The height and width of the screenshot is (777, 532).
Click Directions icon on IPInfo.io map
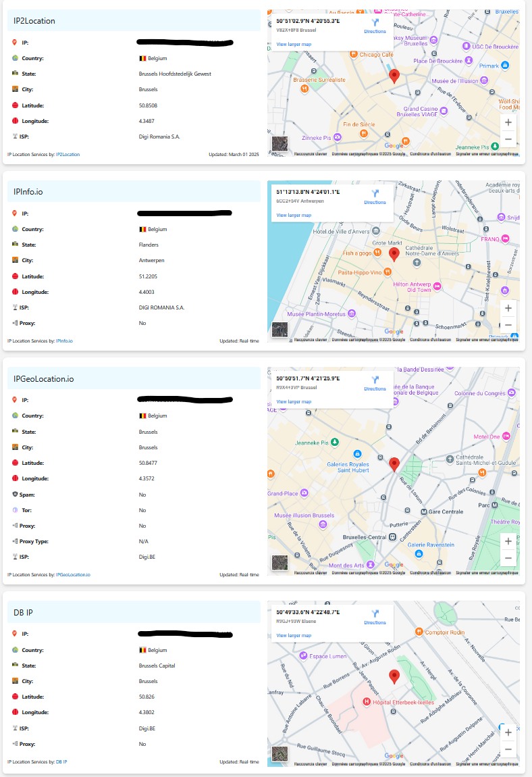pos(375,193)
